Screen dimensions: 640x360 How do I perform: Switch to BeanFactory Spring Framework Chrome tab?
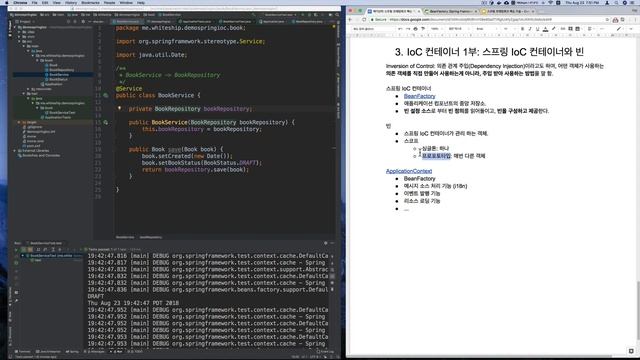[x=450, y=11]
